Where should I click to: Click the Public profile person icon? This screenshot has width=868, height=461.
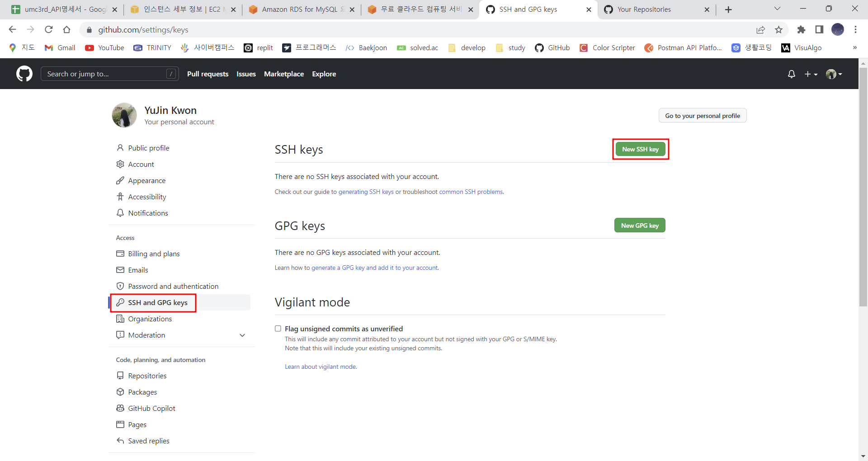pyautogui.click(x=120, y=148)
